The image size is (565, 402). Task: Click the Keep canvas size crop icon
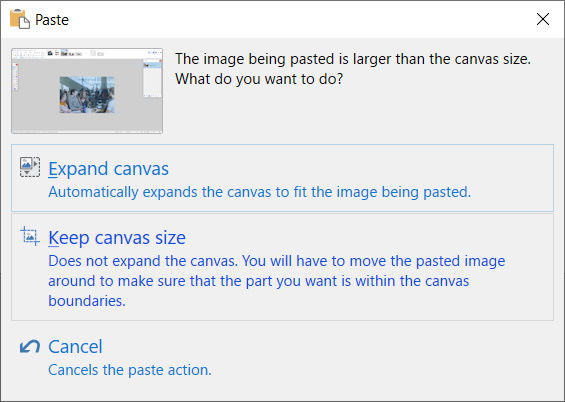point(30,236)
